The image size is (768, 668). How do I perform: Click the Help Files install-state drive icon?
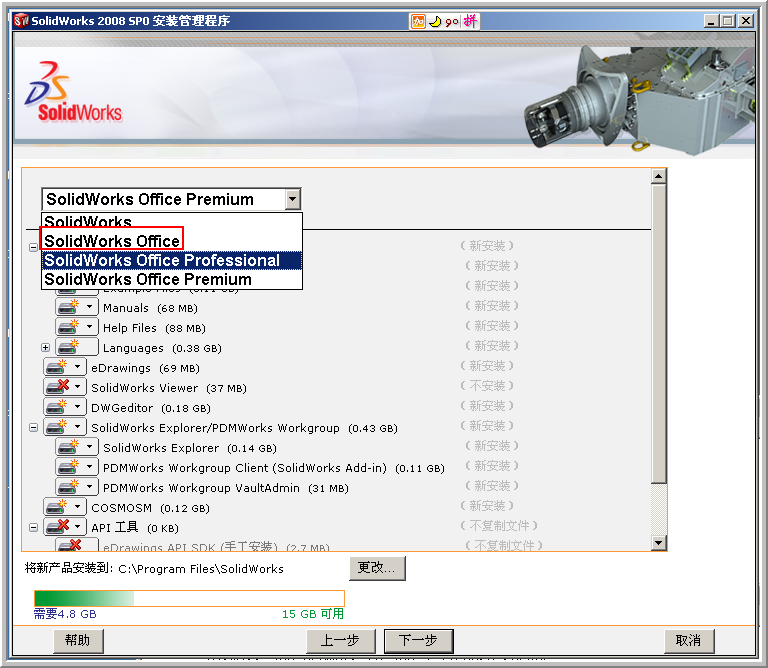(68, 328)
